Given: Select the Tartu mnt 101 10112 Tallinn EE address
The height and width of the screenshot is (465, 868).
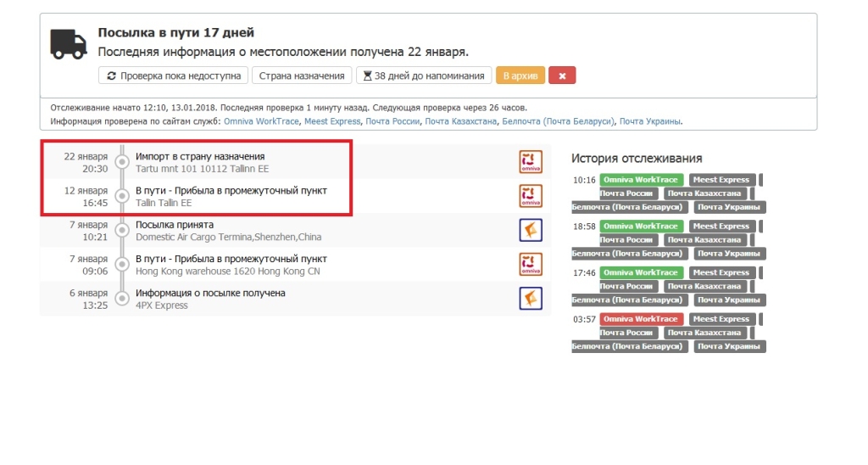Looking at the screenshot, I should pos(202,169).
